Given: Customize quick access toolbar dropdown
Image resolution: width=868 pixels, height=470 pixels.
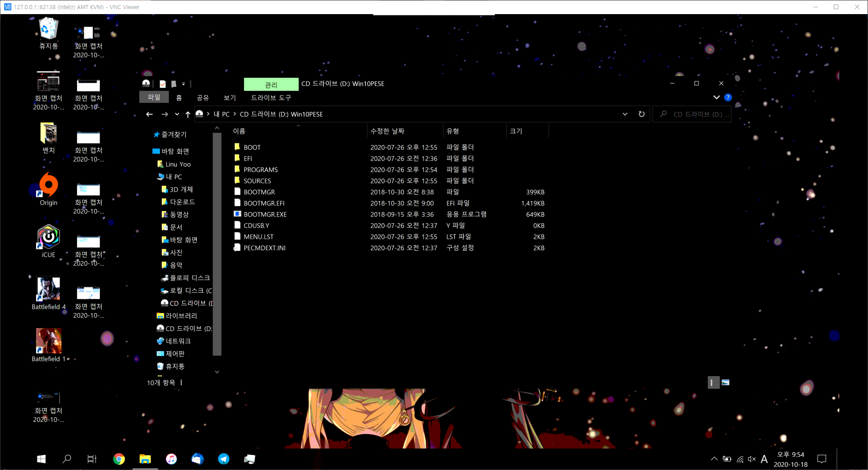Looking at the screenshot, I should pyautogui.click(x=184, y=84).
